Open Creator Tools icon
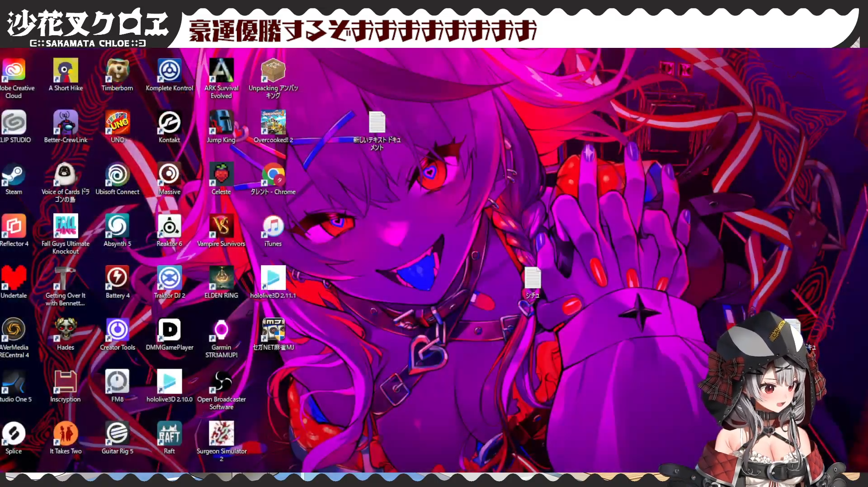 tap(118, 330)
